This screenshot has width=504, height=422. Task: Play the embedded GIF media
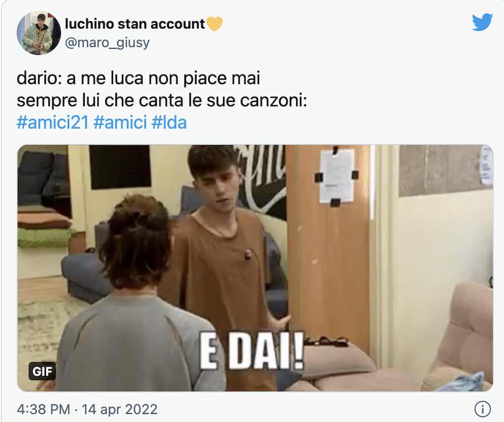[255, 268]
